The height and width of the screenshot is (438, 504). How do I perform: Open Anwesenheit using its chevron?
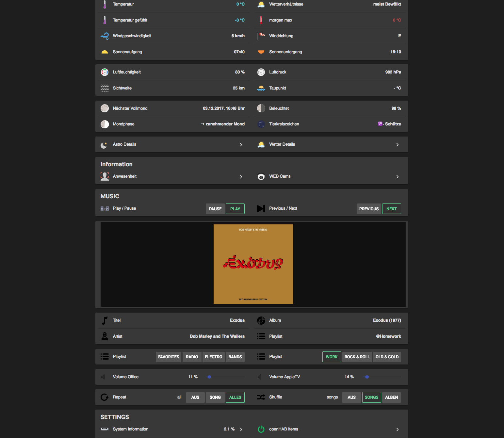coord(241,177)
